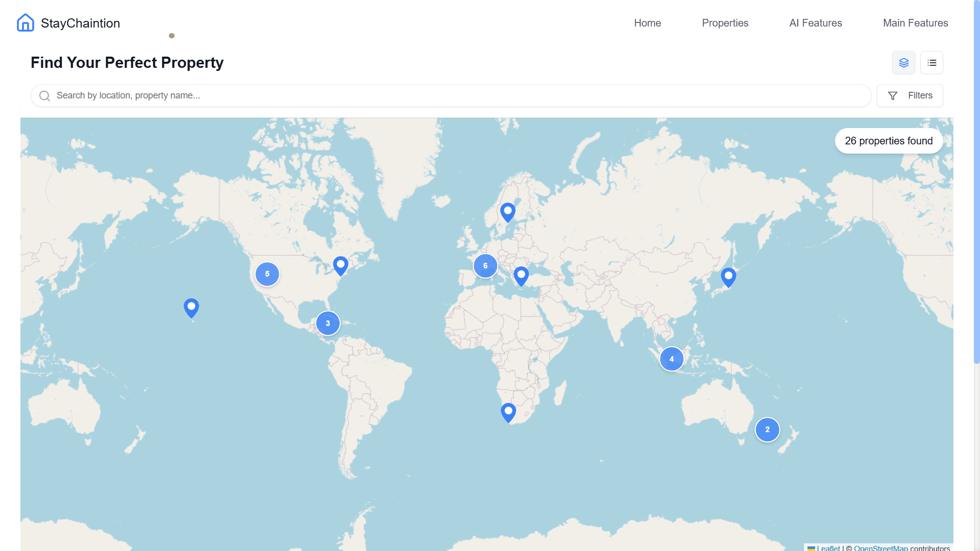Screen dimensions: 980x551
Task: Click the funnel icon next to Filters
Action: [x=893, y=95]
